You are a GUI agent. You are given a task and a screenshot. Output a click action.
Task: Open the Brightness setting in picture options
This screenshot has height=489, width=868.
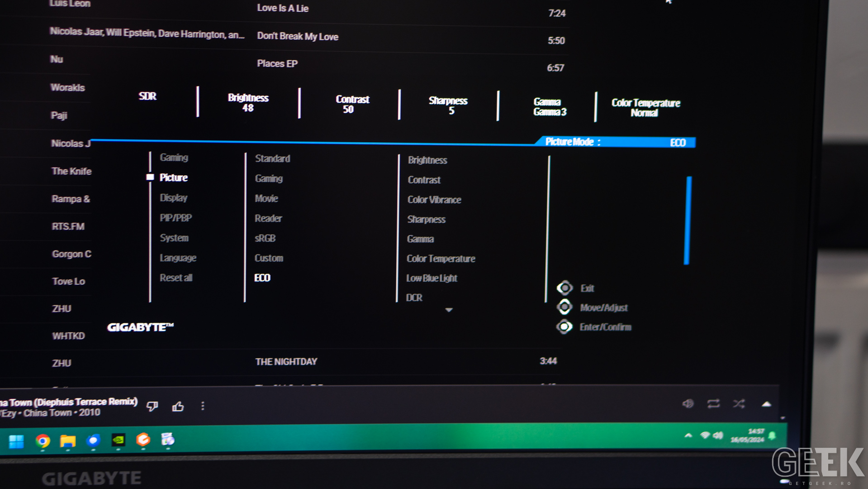pyautogui.click(x=427, y=160)
